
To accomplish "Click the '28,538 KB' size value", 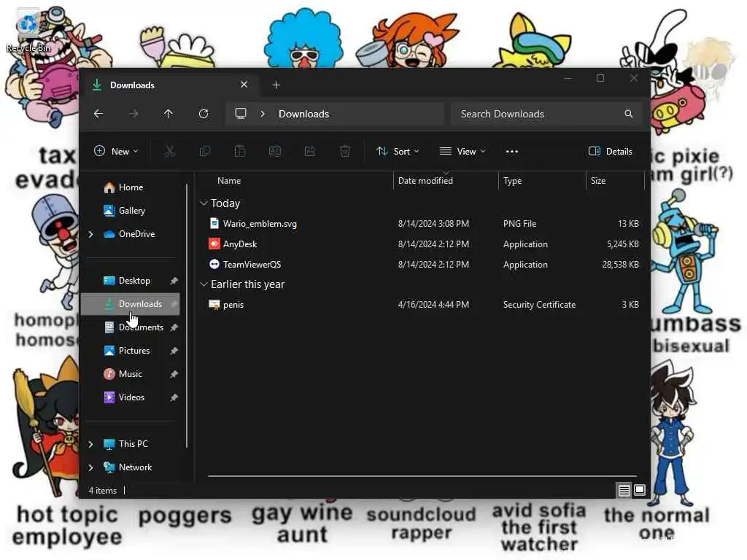I will coord(620,265).
